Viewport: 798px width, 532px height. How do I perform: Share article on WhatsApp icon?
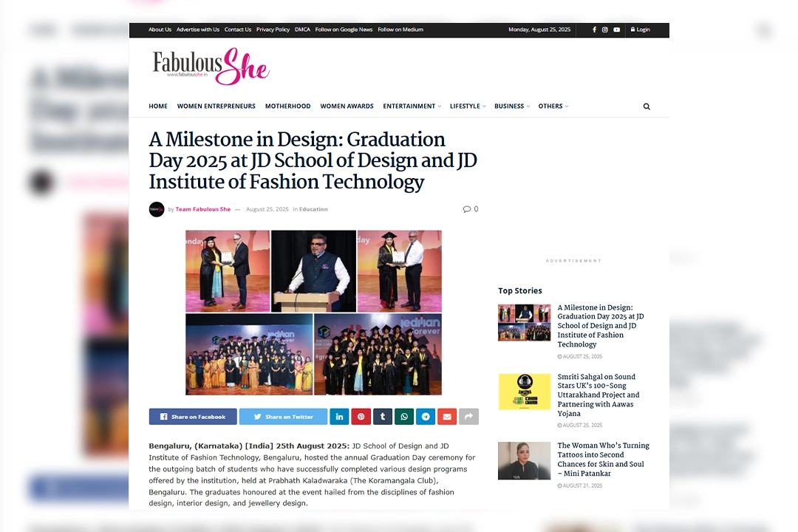(x=404, y=417)
